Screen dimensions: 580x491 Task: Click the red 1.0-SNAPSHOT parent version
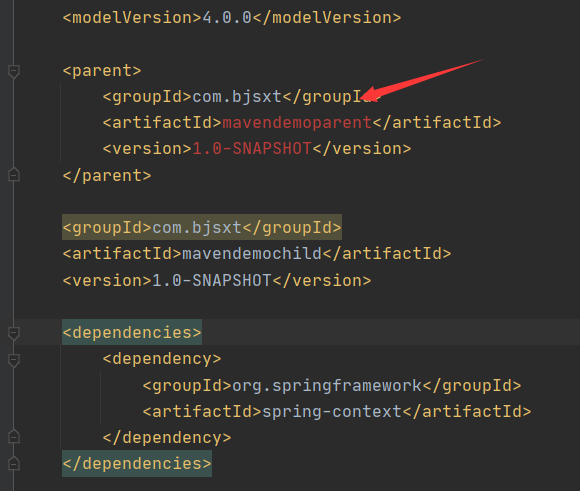(x=252, y=149)
